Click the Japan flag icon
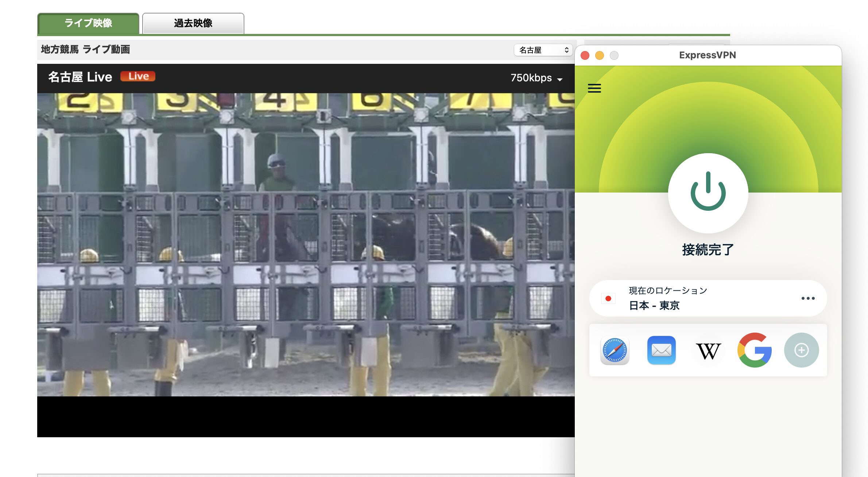The image size is (868, 477). point(608,299)
